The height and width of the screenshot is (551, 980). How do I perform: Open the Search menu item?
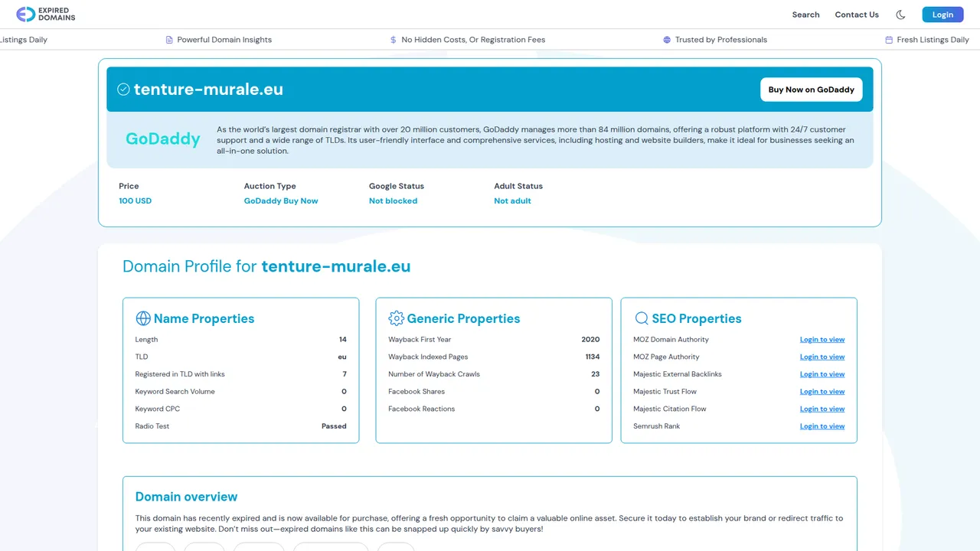click(x=805, y=15)
